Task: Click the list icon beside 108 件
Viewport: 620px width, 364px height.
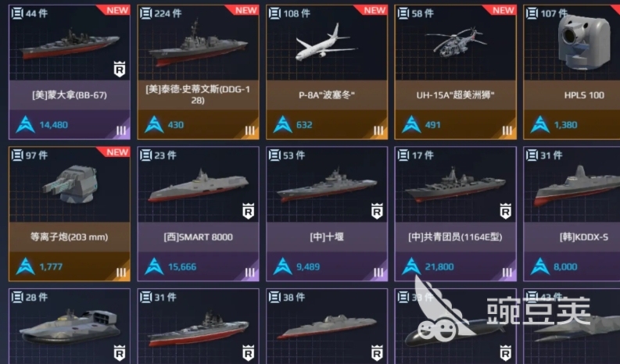Action: (x=274, y=13)
